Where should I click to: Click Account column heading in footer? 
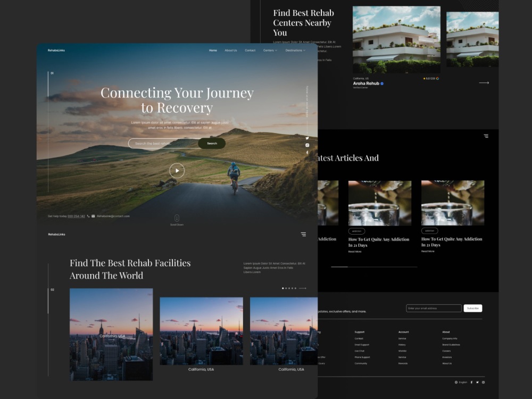pos(403,332)
